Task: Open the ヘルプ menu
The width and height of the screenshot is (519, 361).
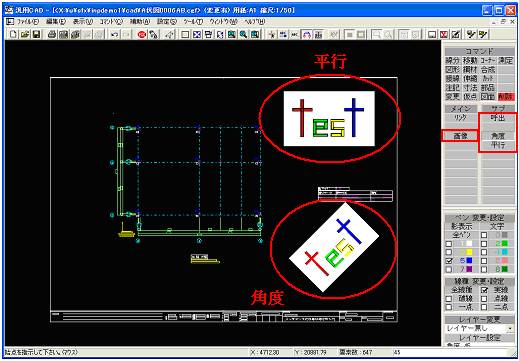Action: pos(254,22)
